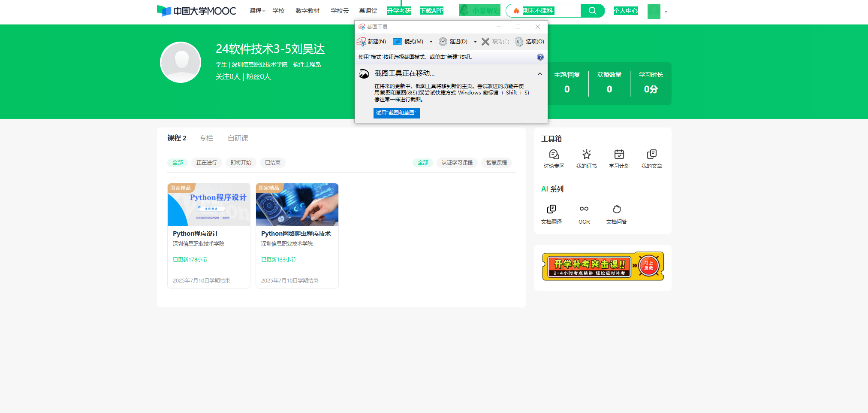
Task: Open 个人中心
Action: pyautogui.click(x=625, y=11)
